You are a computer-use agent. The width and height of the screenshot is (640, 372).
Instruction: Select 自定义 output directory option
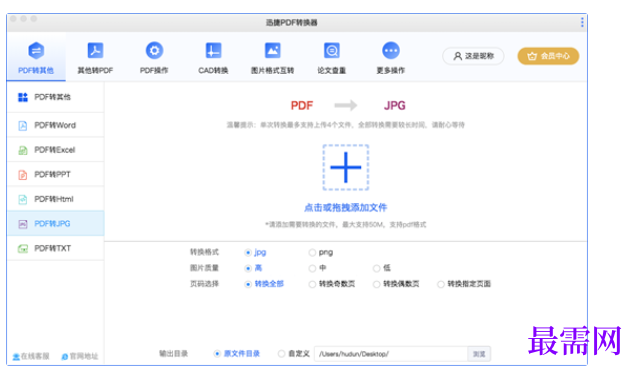point(281,354)
